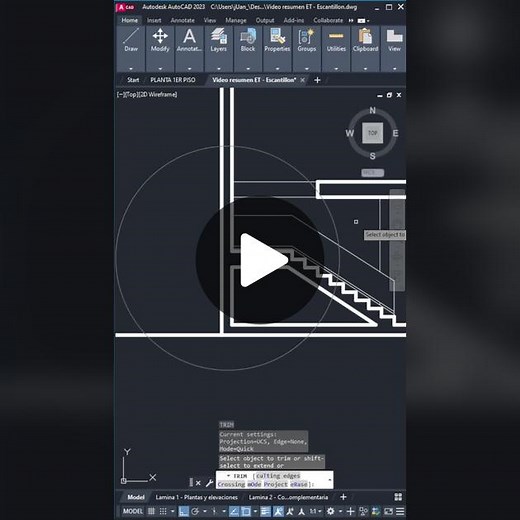Image resolution: width=520 pixels, height=520 pixels.
Task: Click the Annotation Monitor plus icon in status bar
Action: (350, 511)
